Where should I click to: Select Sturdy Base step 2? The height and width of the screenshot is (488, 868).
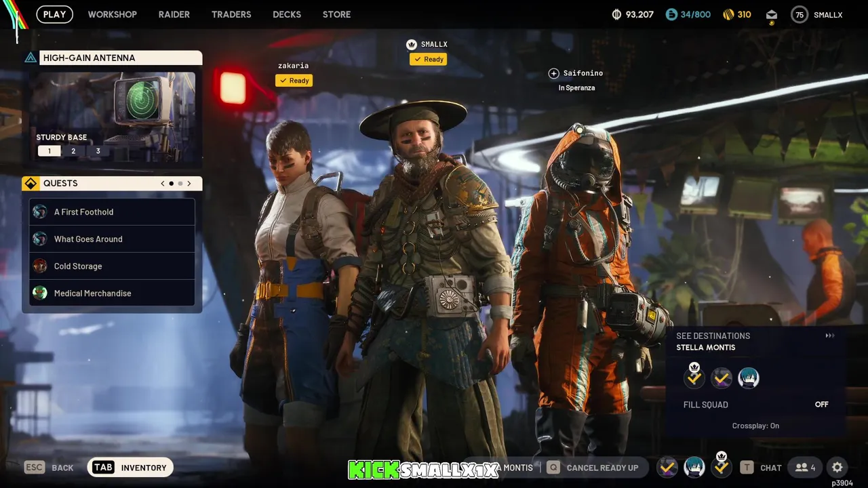(73, 151)
